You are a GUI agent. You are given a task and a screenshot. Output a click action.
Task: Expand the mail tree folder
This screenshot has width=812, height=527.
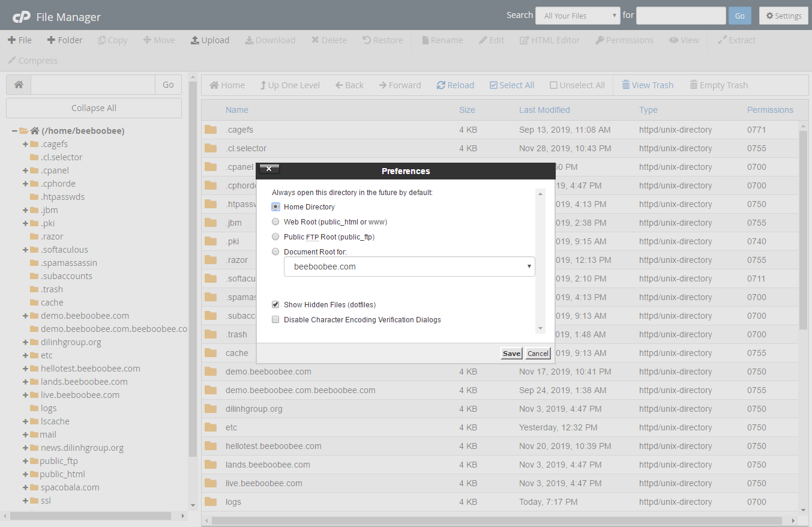pos(26,435)
